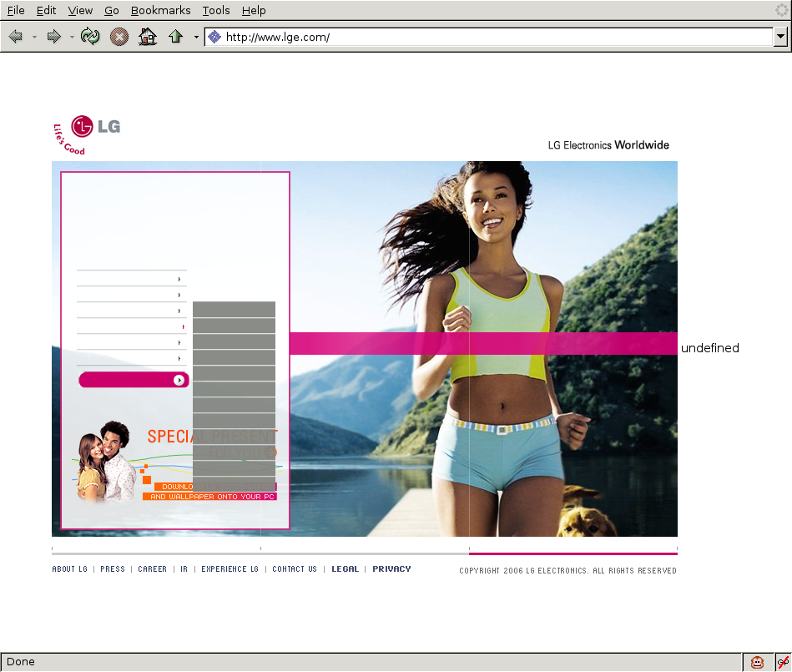Reload the page with the refresh icon
The image size is (792, 672).
click(90, 37)
